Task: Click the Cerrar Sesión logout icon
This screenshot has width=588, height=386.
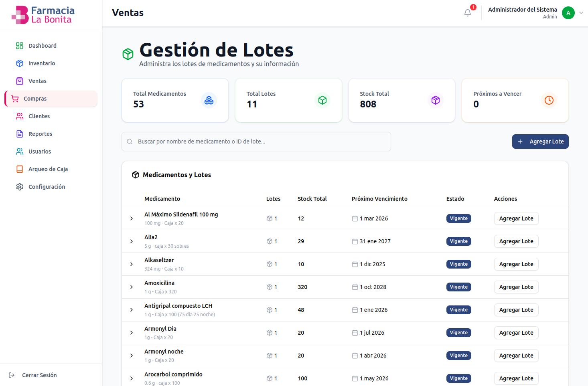Action: pos(12,375)
